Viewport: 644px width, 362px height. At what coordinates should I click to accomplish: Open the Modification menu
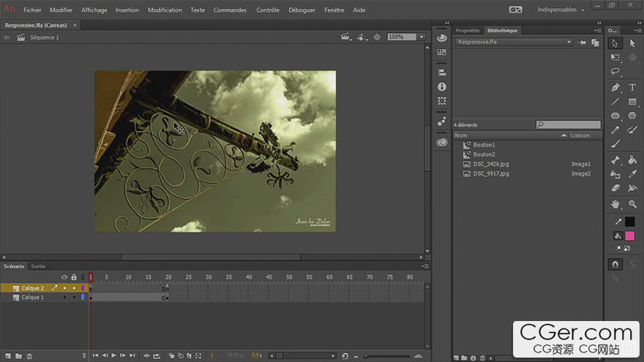[x=165, y=10]
